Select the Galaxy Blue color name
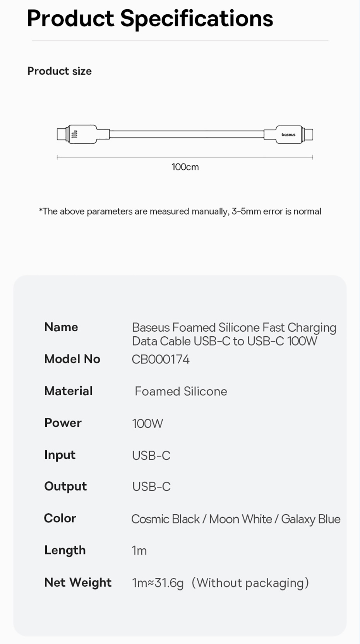This screenshot has width=360, height=644. pyautogui.click(x=310, y=519)
